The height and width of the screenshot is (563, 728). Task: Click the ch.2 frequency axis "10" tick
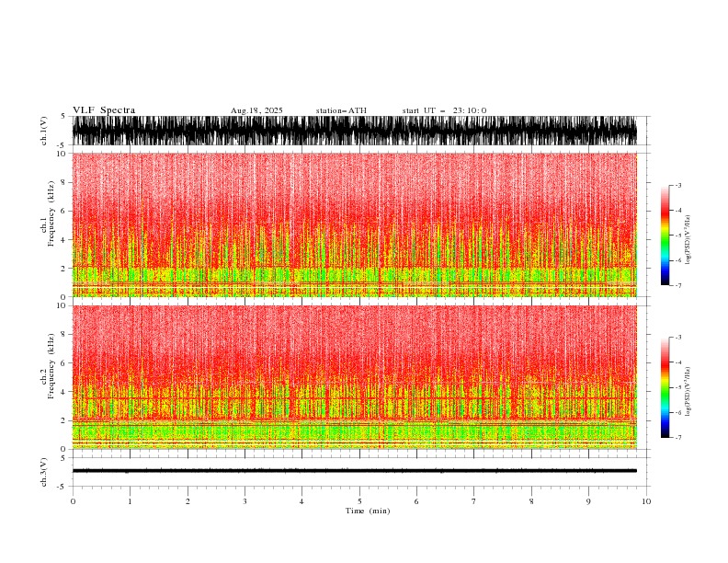[x=62, y=305]
